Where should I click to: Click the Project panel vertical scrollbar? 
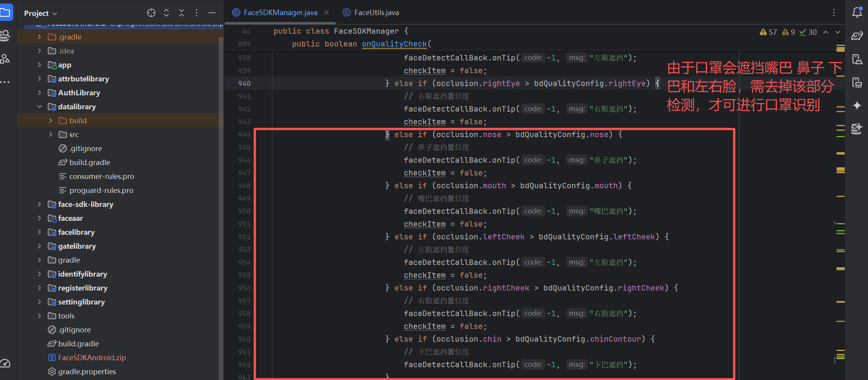221,194
